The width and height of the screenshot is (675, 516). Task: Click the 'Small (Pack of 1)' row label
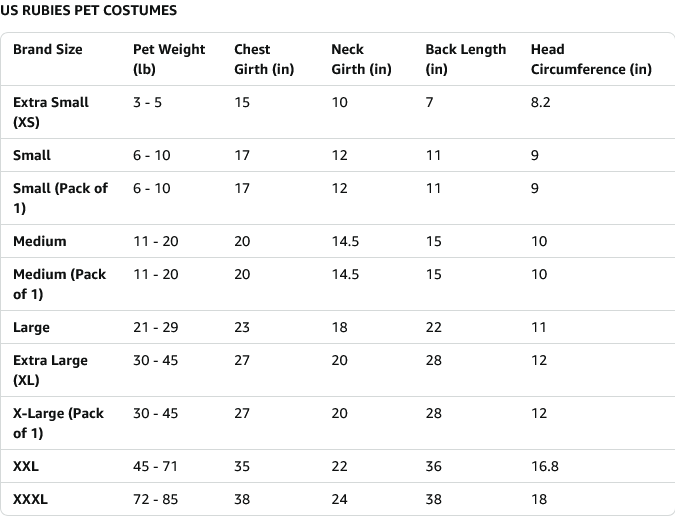point(60,198)
